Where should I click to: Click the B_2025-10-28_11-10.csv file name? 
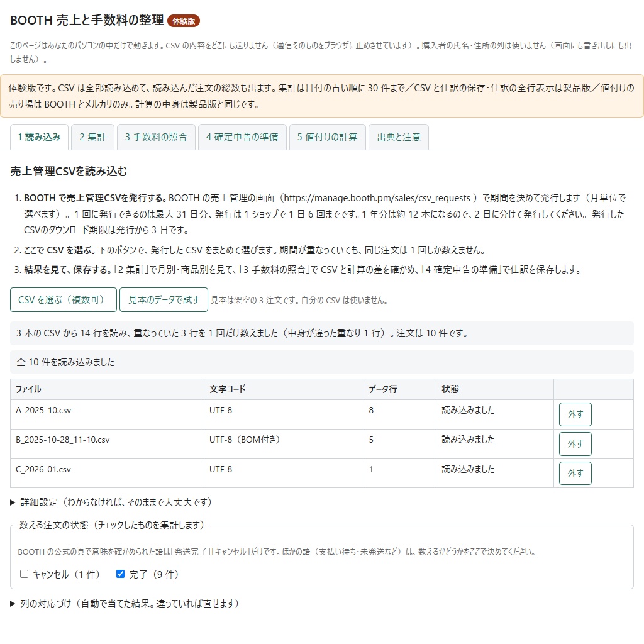click(x=63, y=440)
